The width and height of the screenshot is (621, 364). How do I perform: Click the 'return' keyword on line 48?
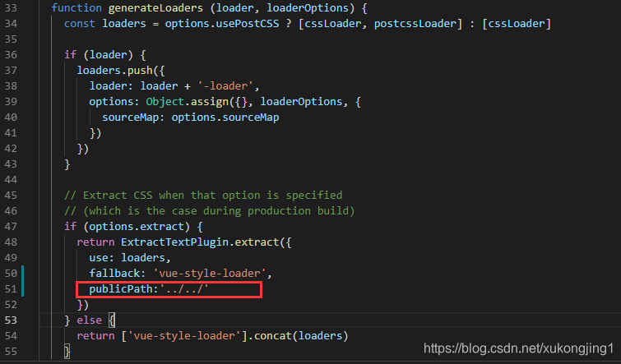coord(95,242)
